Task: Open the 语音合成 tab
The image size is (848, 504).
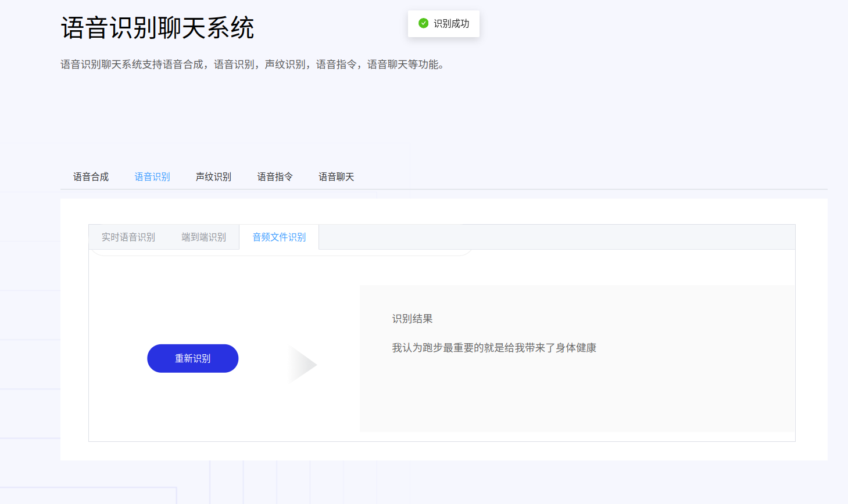Action: (x=91, y=177)
